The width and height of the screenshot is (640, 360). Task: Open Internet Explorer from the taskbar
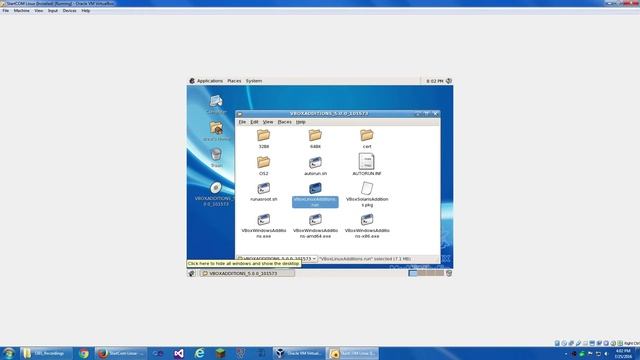pyautogui.click(x=199, y=353)
